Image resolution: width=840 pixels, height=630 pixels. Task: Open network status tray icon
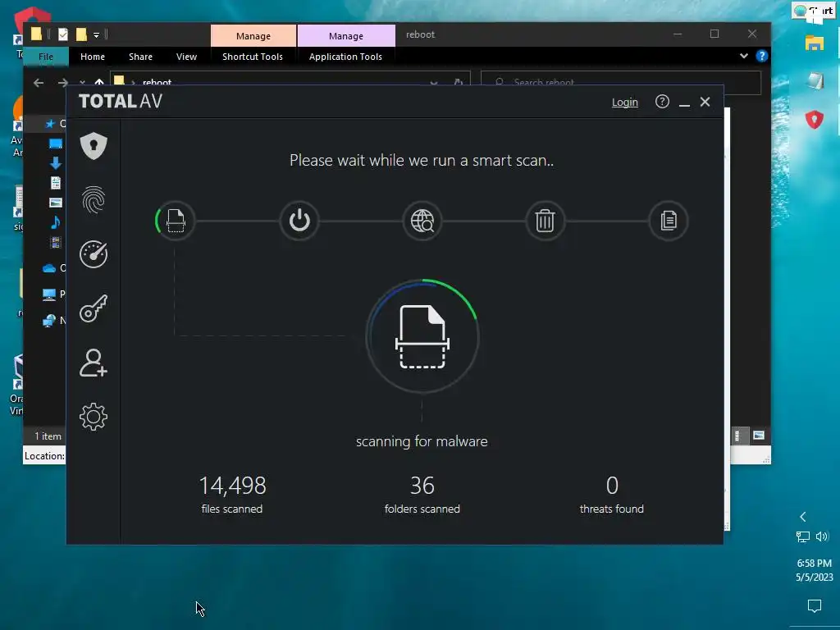(x=802, y=536)
